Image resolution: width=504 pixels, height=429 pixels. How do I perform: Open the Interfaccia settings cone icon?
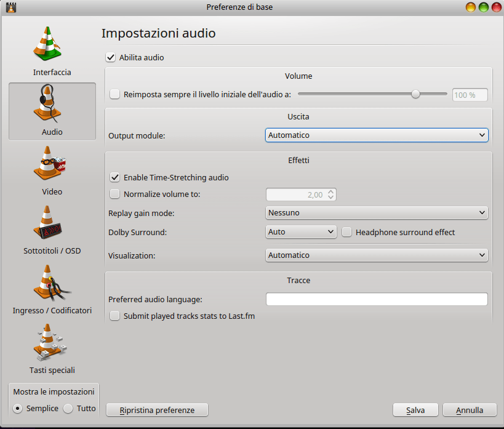(x=47, y=44)
